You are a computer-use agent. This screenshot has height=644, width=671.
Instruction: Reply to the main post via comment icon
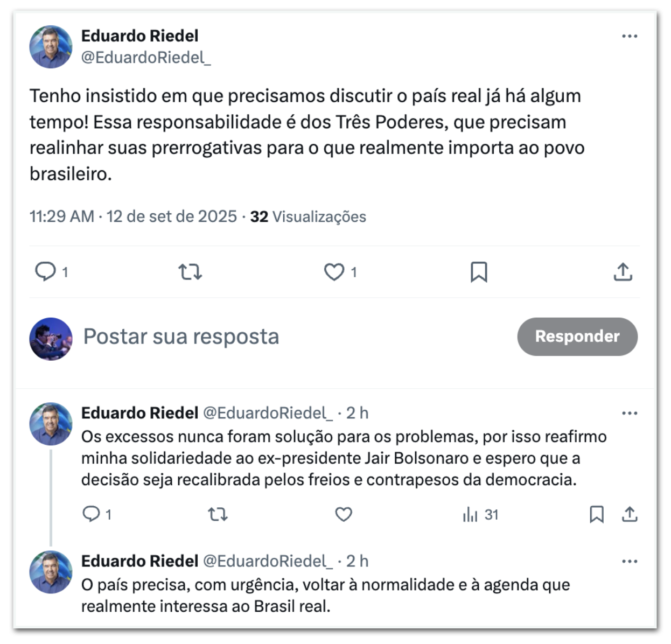(46, 271)
